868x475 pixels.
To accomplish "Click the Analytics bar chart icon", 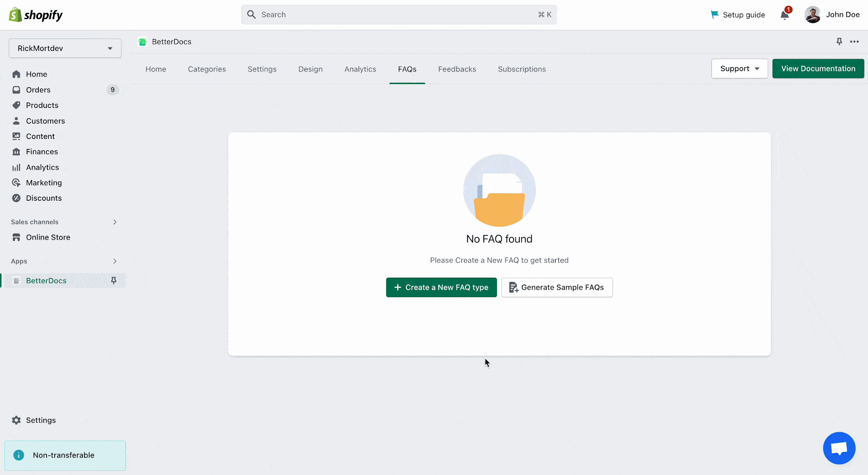I will tap(16, 168).
